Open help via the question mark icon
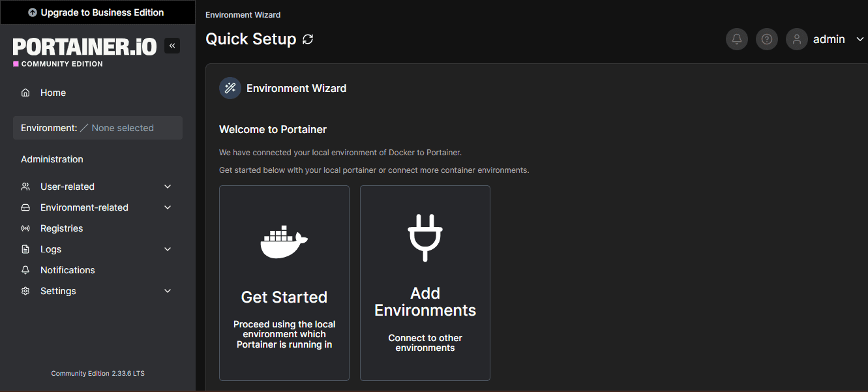 click(766, 39)
